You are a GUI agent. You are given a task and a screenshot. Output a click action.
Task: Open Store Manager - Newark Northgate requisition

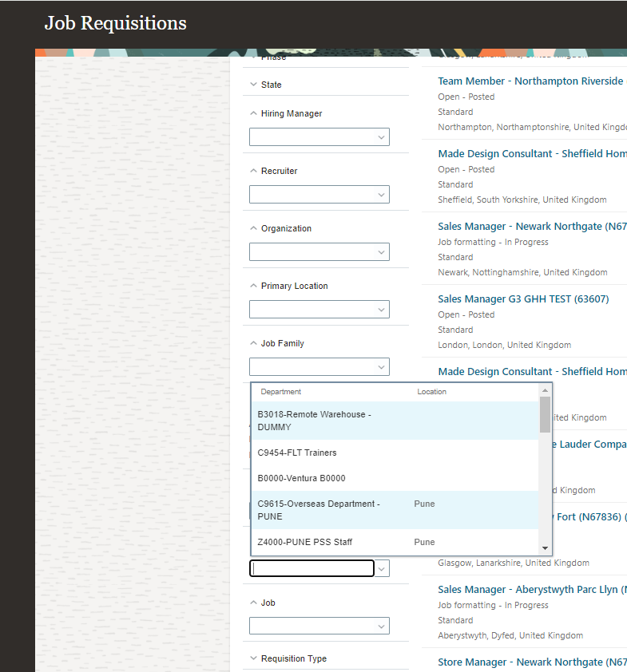(532, 662)
